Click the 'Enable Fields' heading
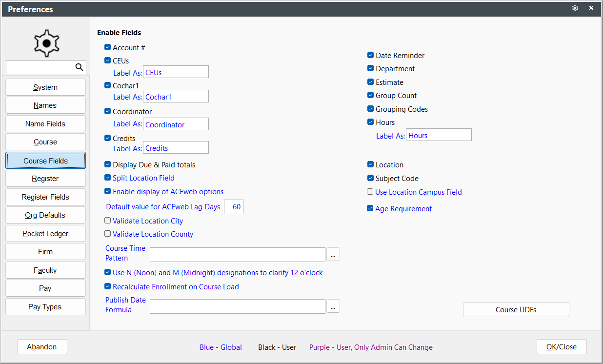603x364 pixels. click(119, 33)
